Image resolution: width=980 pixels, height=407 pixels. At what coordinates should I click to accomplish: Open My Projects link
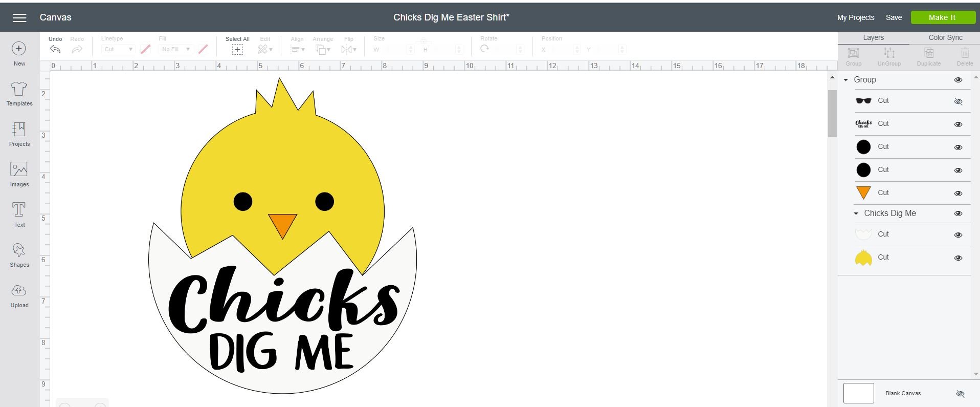pos(855,17)
